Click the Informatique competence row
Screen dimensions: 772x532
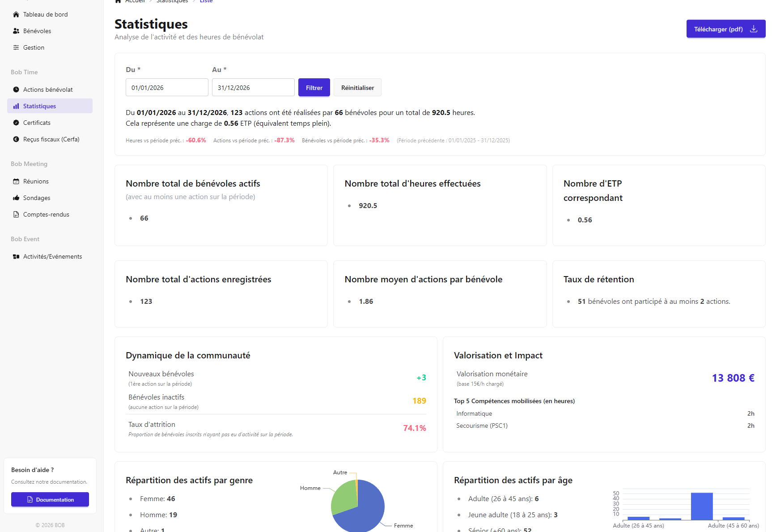[x=605, y=413]
